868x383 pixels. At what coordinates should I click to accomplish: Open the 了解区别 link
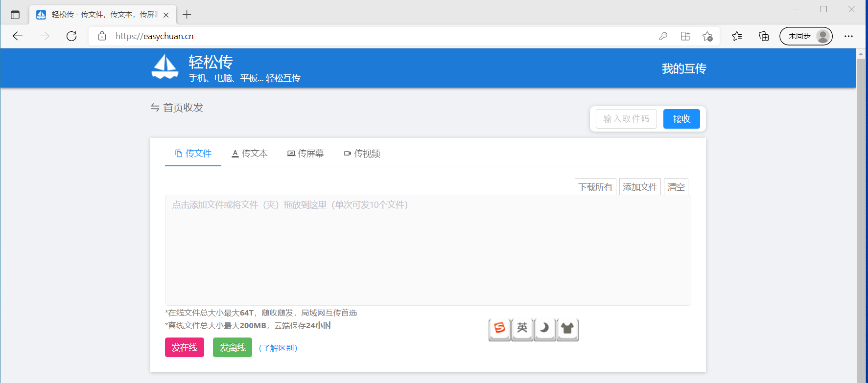pos(278,348)
